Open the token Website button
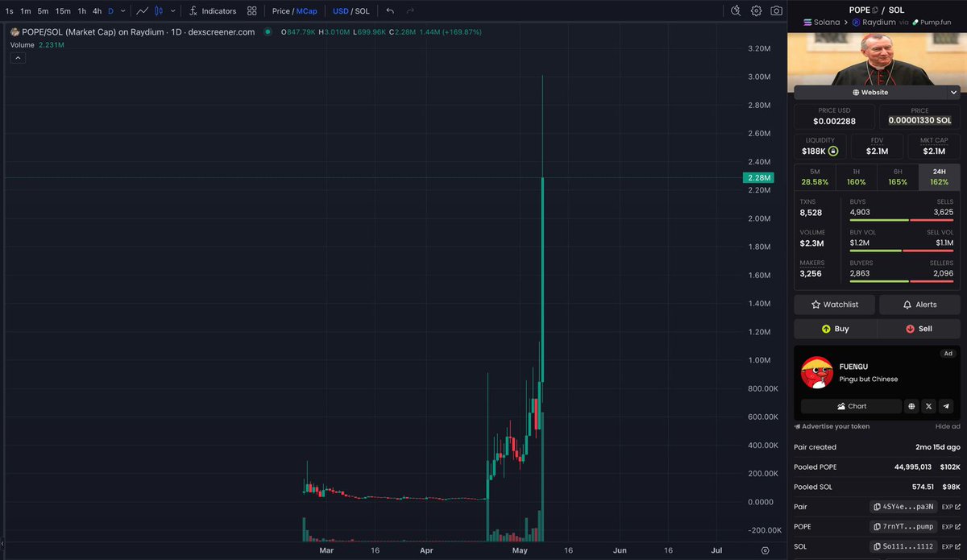Screen dimensions: 967x560 870,93
